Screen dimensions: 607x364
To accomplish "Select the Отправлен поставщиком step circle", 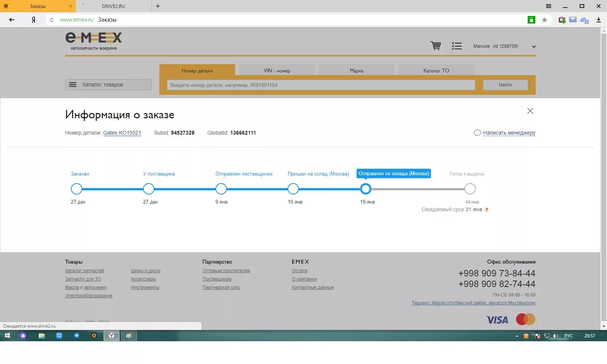I will [221, 189].
